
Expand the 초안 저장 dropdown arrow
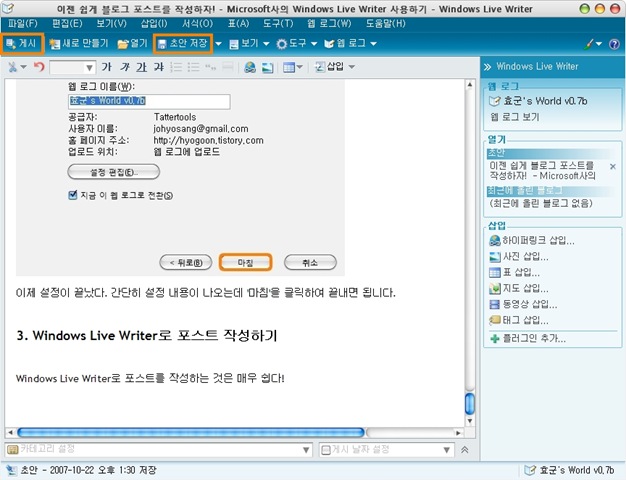[x=218, y=44]
